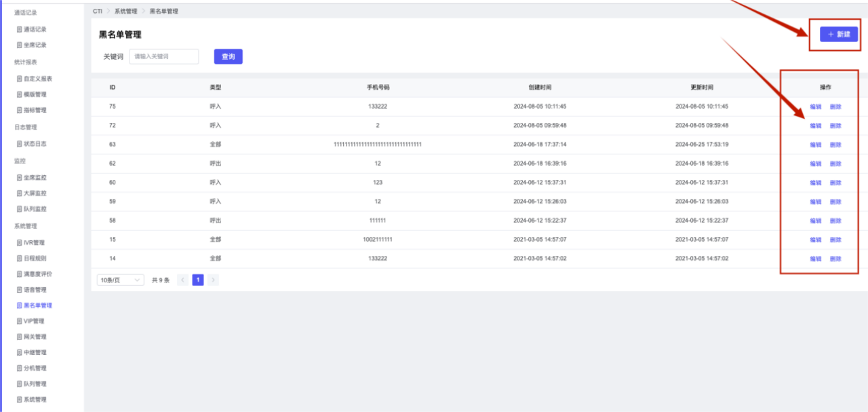Screen dimensions: 868x412
Task: Select 黑名单管理 in sidebar
Action: (x=35, y=305)
